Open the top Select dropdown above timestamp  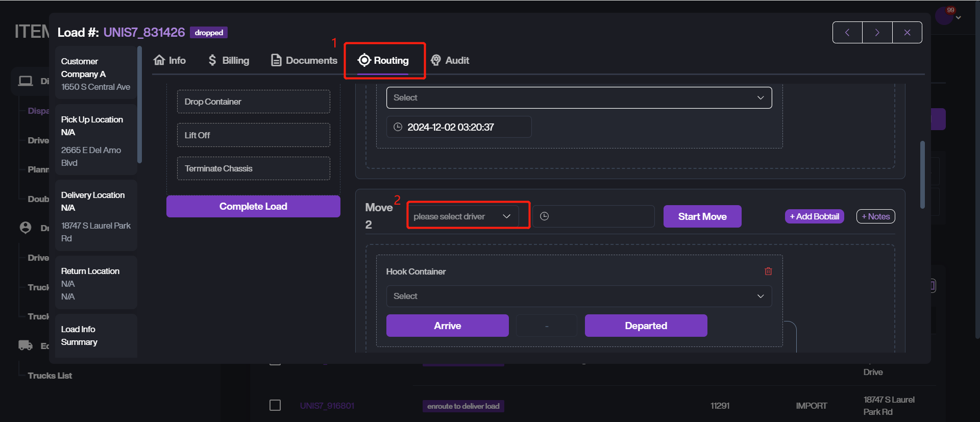(579, 97)
